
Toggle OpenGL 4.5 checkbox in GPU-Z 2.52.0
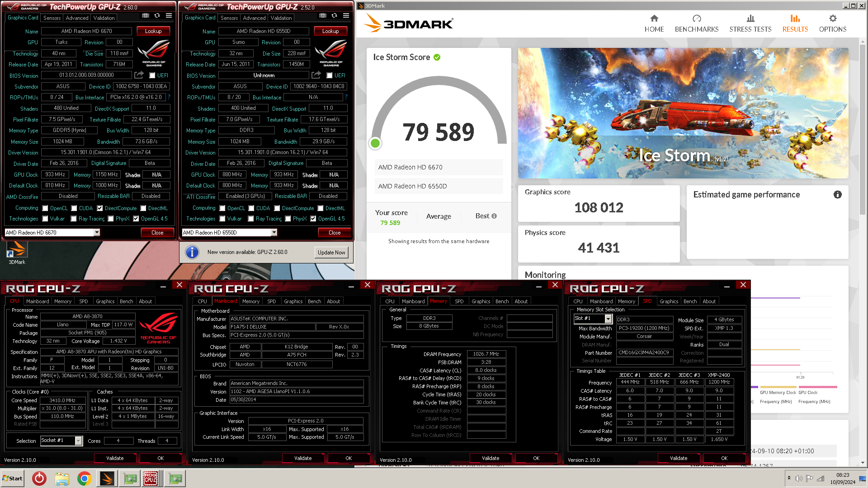click(313, 219)
